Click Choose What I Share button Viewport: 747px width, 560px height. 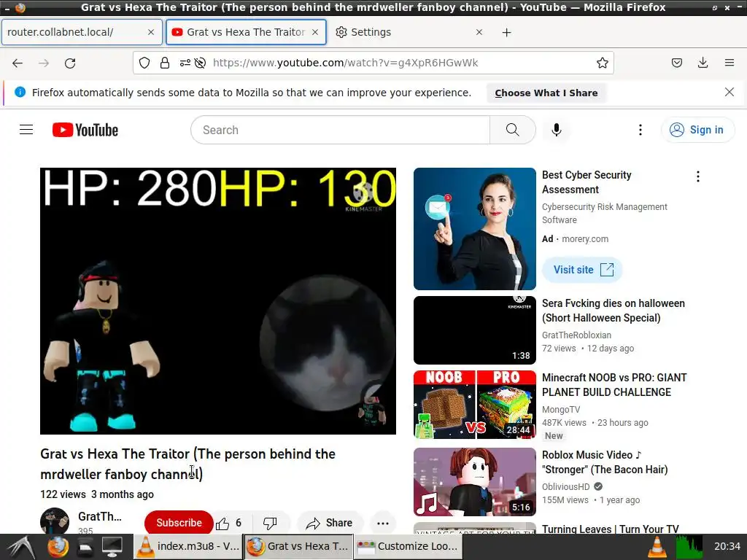pyautogui.click(x=546, y=93)
